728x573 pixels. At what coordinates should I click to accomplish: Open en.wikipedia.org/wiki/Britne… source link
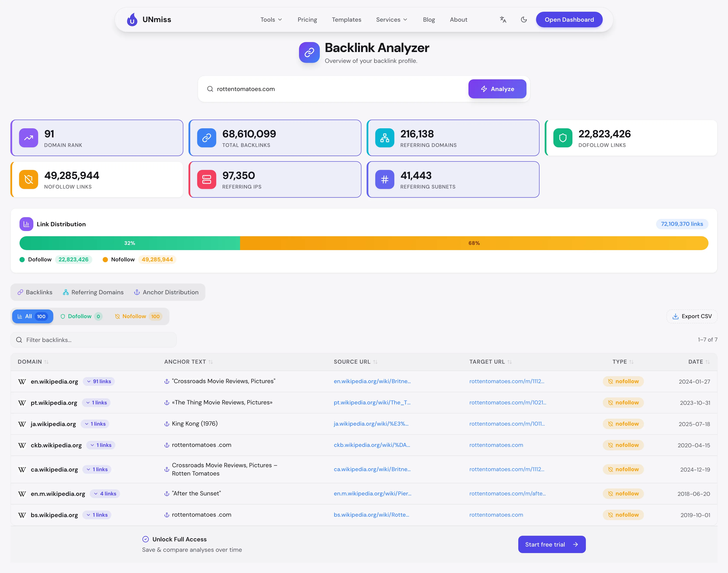tap(372, 381)
